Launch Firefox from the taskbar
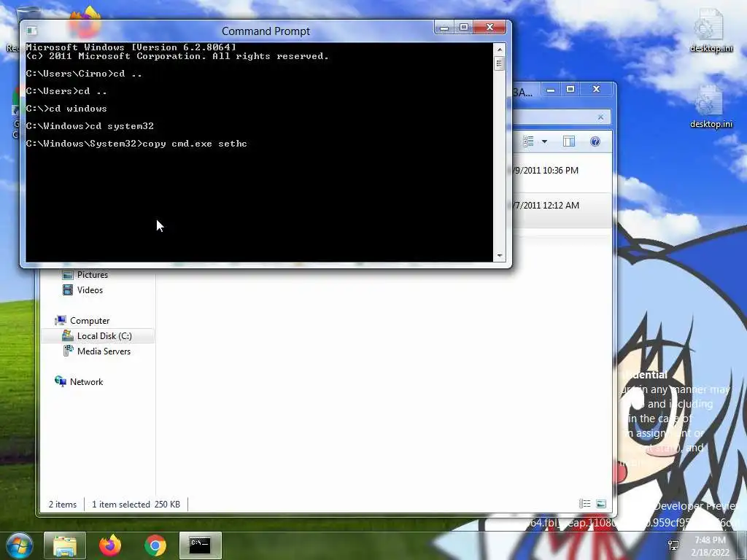Viewport: 747px width, 560px height. pyautogui.click(x=110, y=545)
